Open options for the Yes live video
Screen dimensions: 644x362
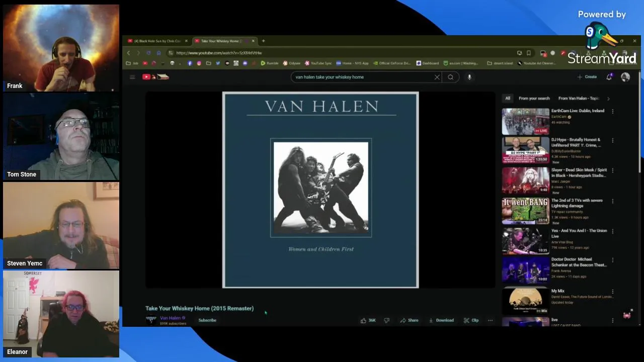coord(612,231)
